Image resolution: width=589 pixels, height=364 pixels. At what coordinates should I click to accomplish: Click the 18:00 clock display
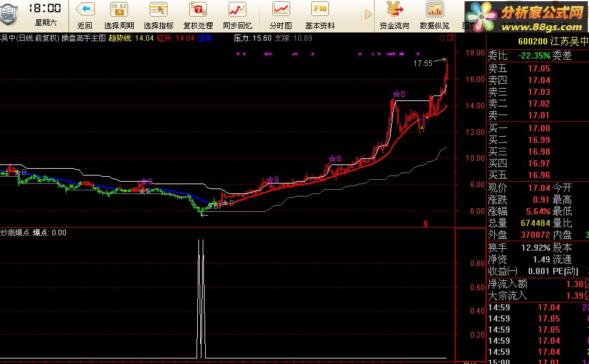tap(45, 8)
